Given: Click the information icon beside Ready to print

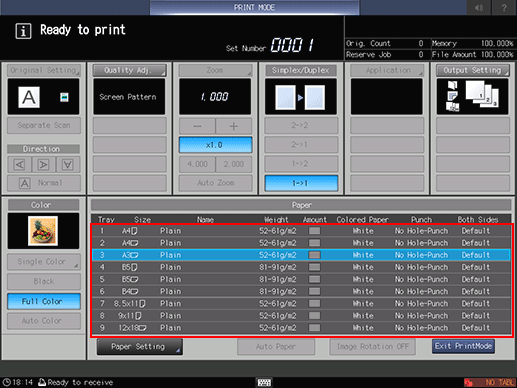Looking at the screenshot, I should (23, 31).
